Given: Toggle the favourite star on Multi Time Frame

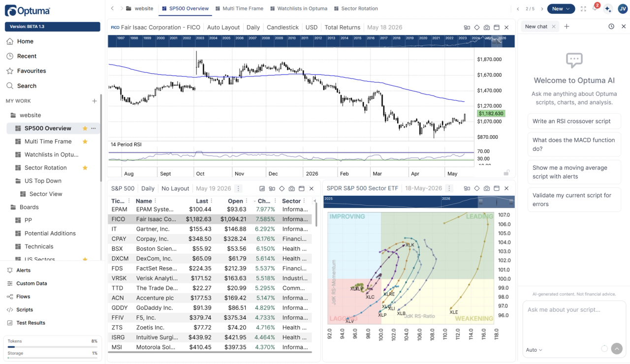Looking at the screenshot, I should (x=85, y=142).
